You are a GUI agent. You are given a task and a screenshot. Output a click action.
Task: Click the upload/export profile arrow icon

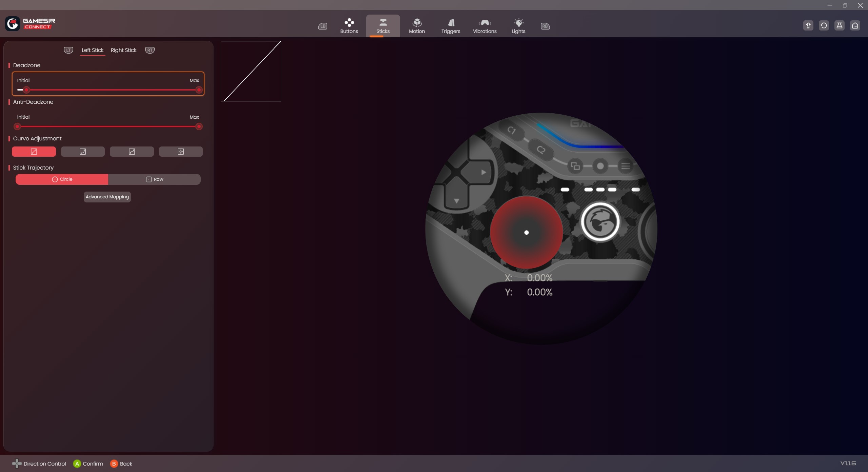808,25
